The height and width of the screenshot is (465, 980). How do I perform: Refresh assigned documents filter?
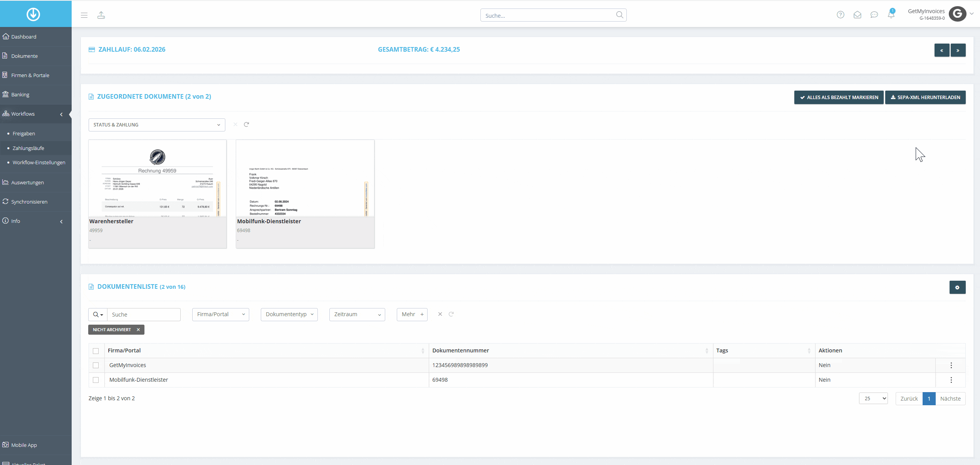tap(247, 124)
